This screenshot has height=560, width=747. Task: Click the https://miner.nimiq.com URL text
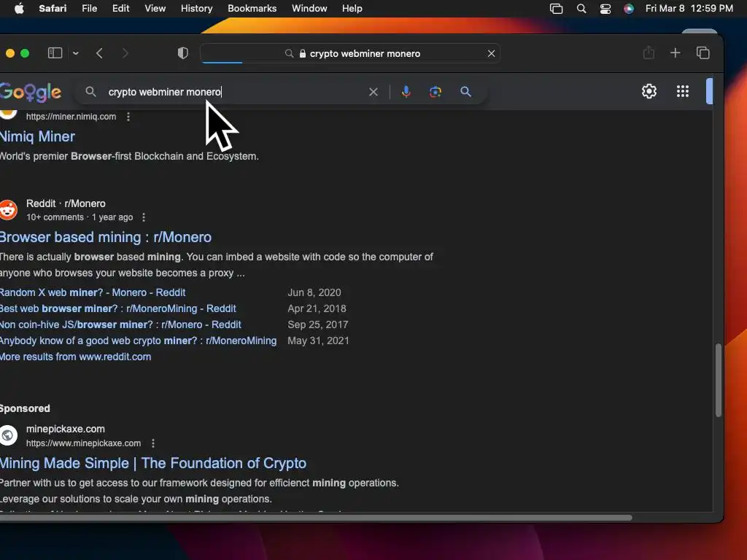click(71, 117)
